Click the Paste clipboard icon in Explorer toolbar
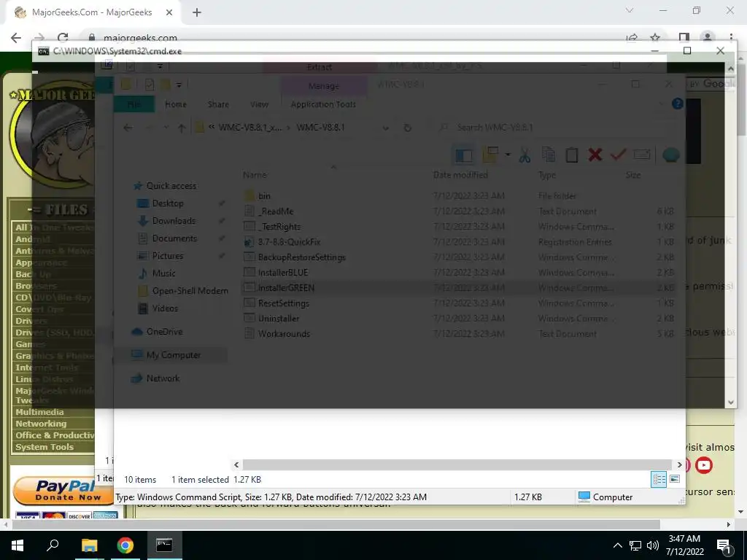 pyautogui.click(x=572, y=155)
